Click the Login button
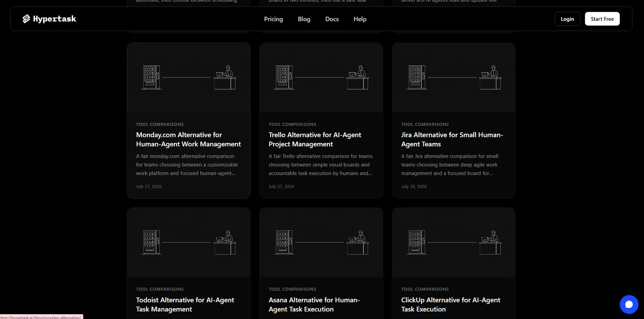 [568, 19]
